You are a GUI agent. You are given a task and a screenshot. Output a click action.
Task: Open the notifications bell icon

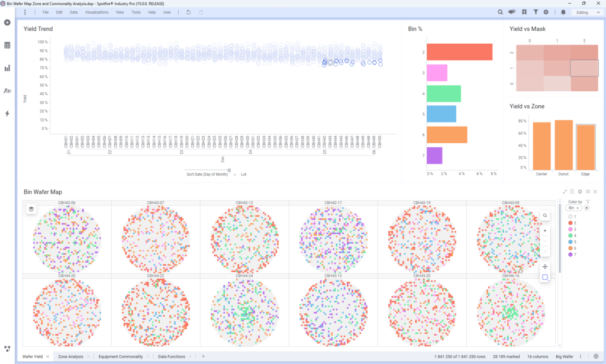[563, 12]
